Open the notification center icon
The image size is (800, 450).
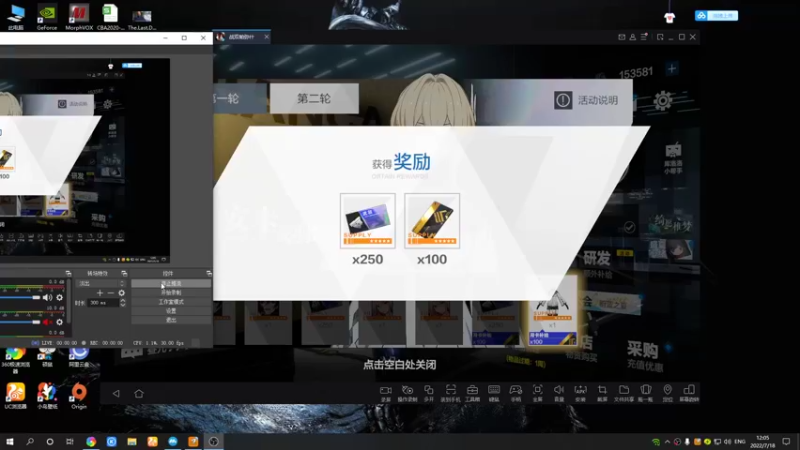(x=786, y=441)
